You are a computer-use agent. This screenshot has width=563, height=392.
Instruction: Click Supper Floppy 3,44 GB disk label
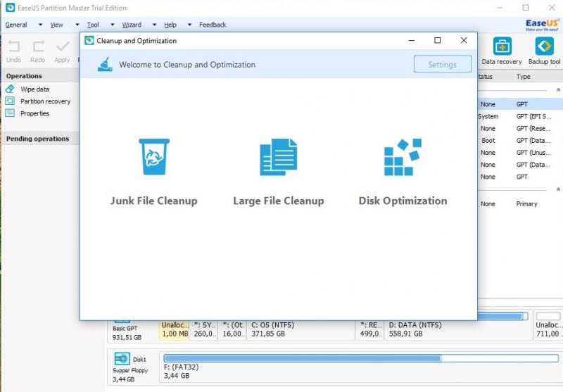(x=130, y=375)
